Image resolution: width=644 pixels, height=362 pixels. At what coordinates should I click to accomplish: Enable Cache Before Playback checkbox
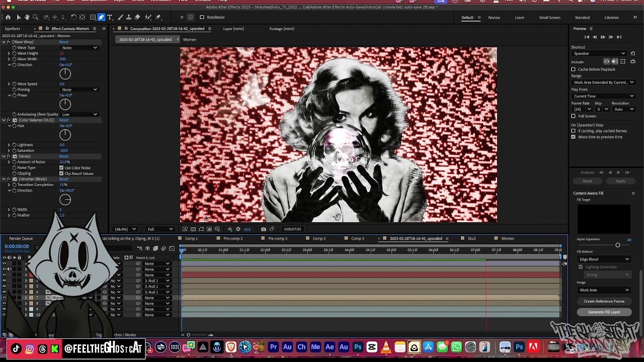[x=573, y=69]
